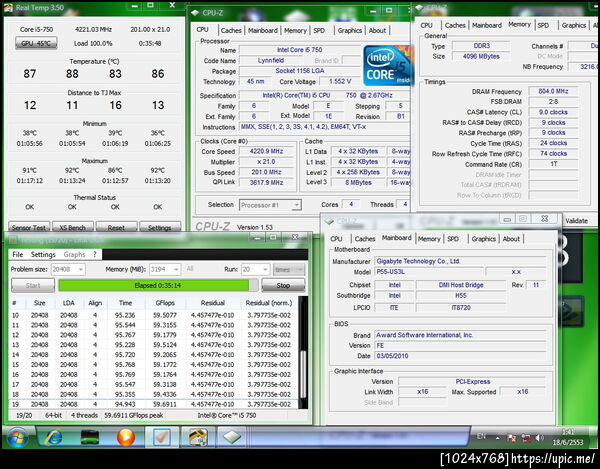Select CPU tab in Memory CPU-Z window

(x=427, y=25)
